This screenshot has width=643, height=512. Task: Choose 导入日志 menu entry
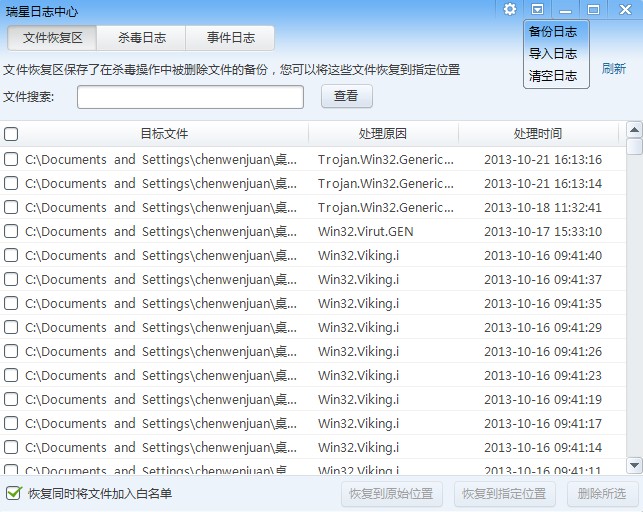(553, 54)
